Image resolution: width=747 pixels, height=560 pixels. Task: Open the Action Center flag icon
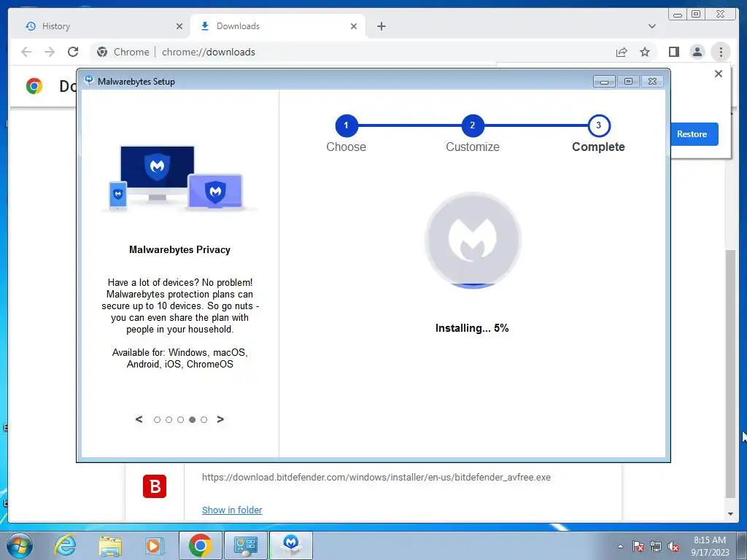tap(638, 546)
